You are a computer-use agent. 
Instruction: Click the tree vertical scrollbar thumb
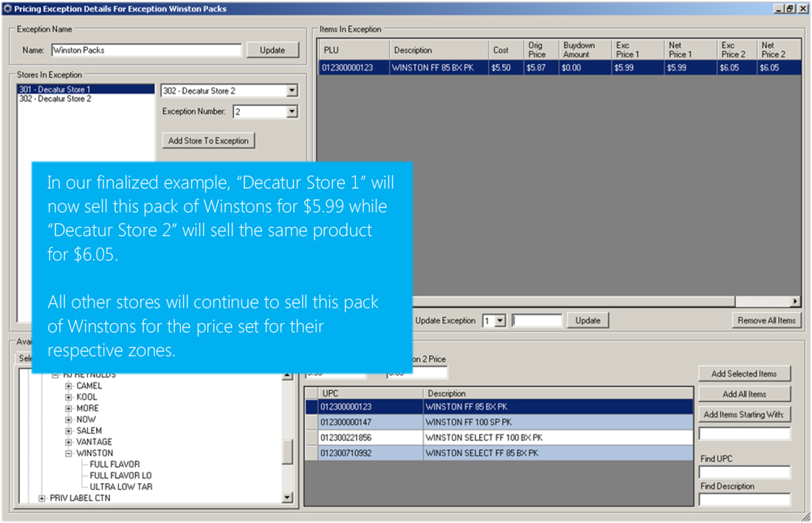(x=287, y=451)
